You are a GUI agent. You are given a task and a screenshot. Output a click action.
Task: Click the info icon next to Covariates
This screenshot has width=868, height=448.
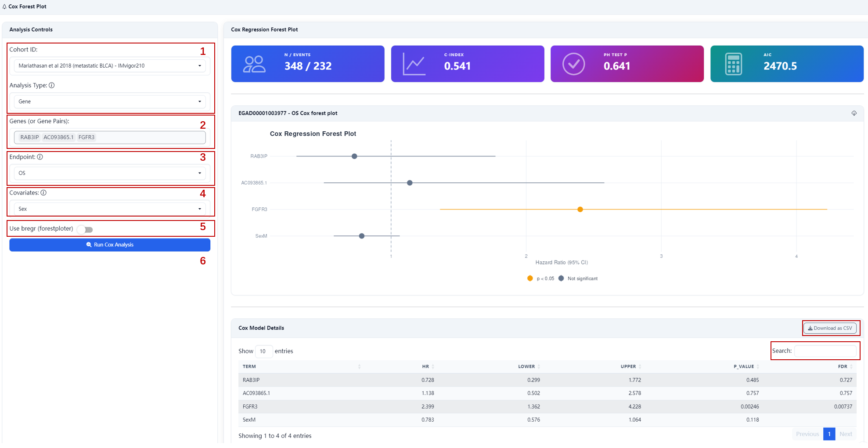[x=43, y=192]
